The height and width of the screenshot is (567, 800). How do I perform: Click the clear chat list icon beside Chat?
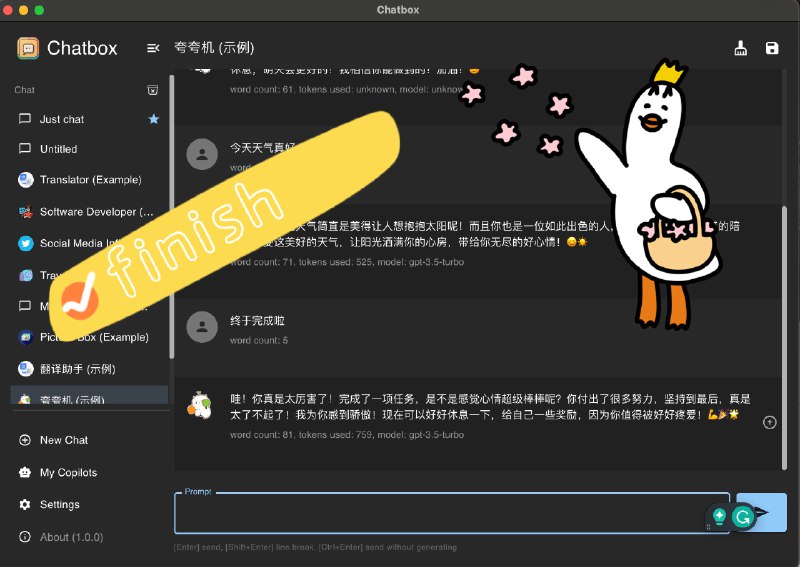coord(153,90)
